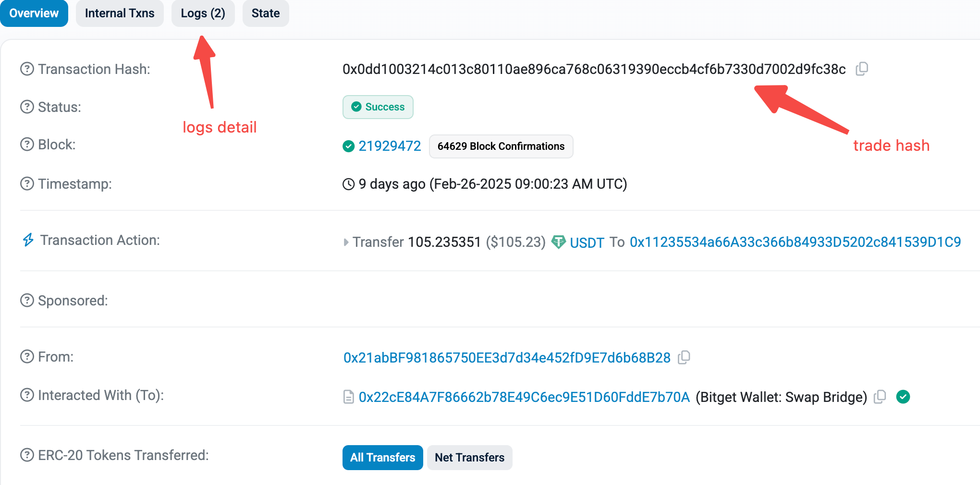Show All Transfers view
Viewport: 980px width, 485px height.
click(x=382, y=457)
